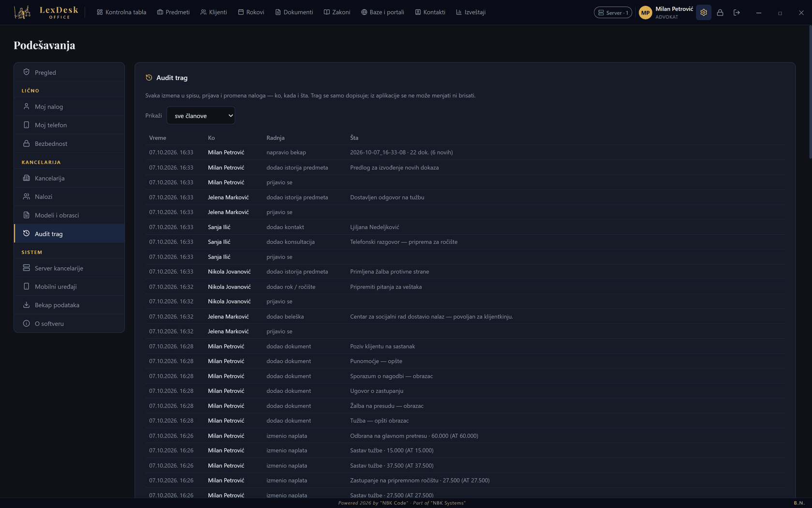Open Baze i portali navigation item

(x=382, y=12)
